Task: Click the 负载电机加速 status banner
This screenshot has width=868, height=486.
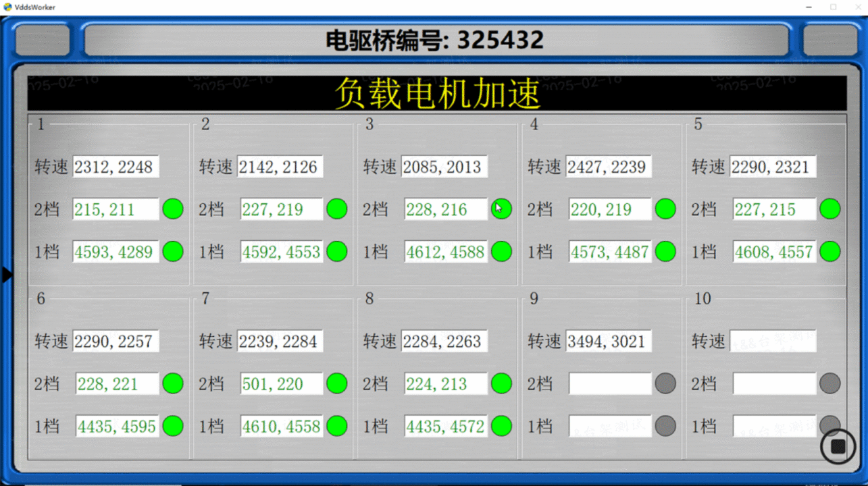Action: pyautogui.click(x=436, y=93)
